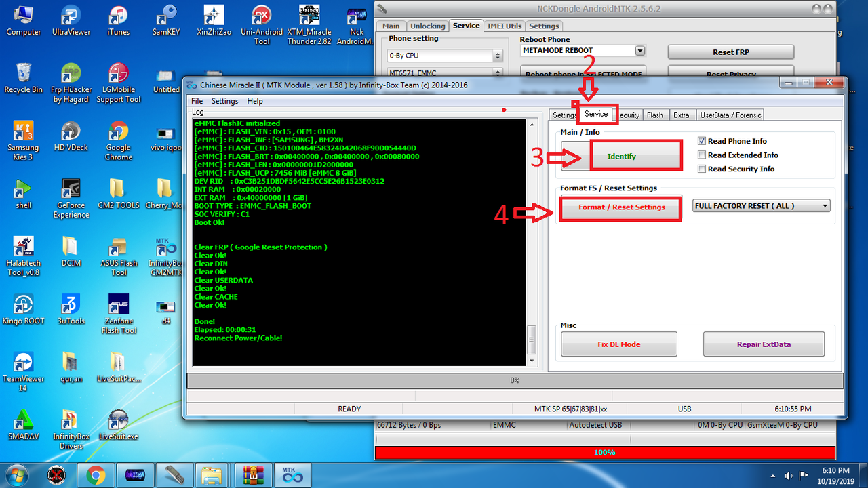Screen dimensions: 868x488
Task: Open IMEI Utils tab in NCKDongle
Action: point(504,26)
